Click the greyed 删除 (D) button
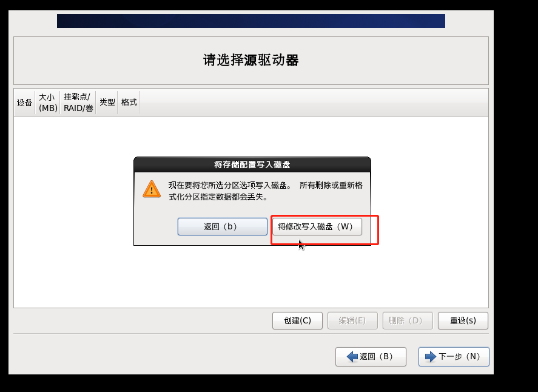 408,320
